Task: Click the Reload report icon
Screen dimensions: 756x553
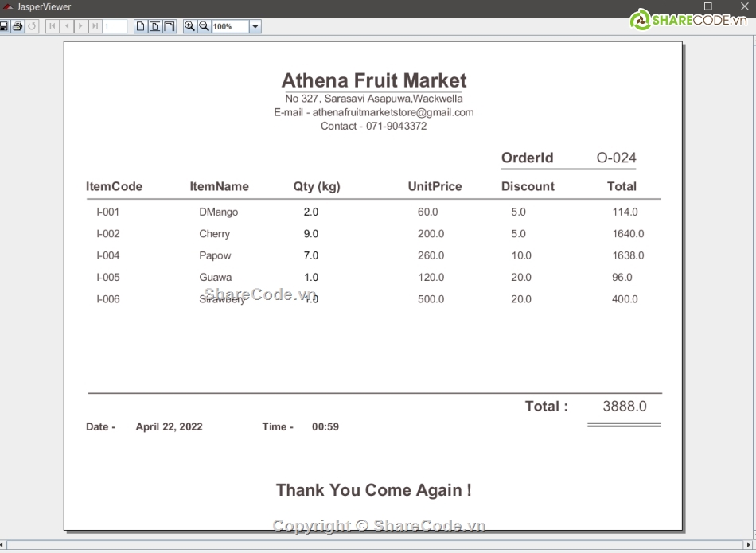Action: point(31,26)
